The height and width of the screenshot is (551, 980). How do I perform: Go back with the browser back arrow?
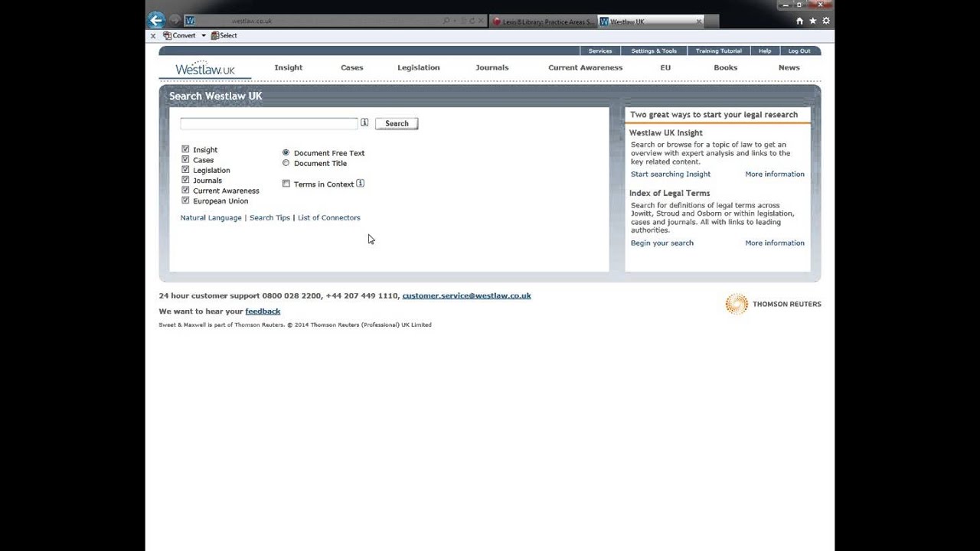coord(156,21)
